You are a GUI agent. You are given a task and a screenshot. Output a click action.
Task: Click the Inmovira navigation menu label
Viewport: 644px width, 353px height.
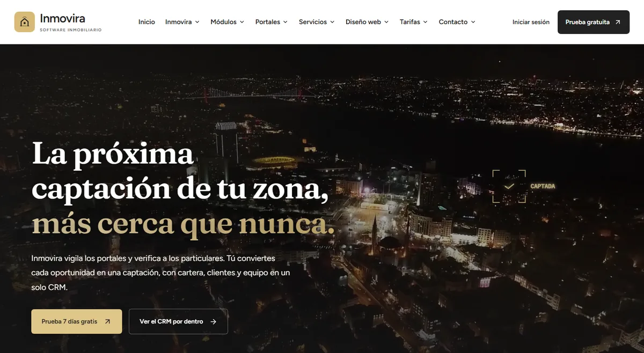click(179, 22)
